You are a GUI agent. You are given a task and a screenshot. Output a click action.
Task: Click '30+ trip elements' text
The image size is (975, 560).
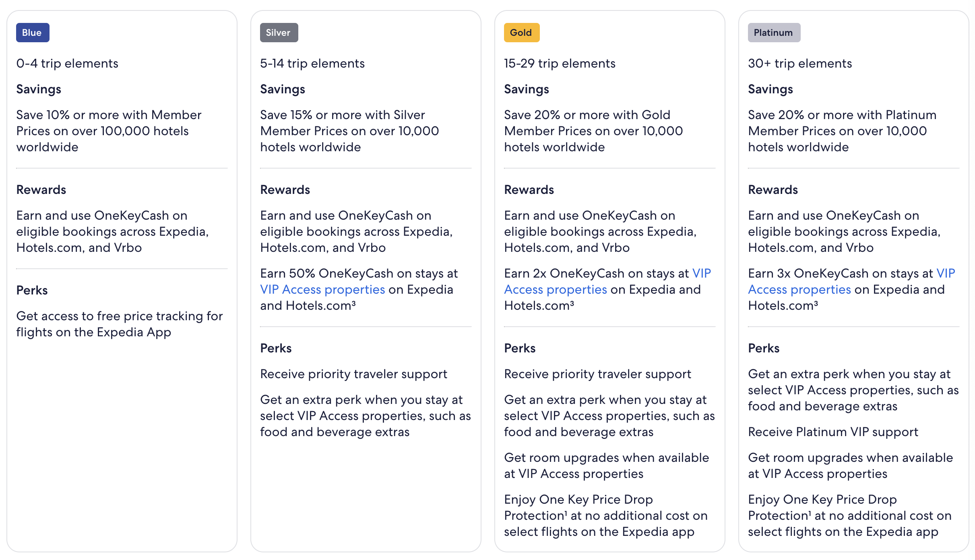(800, 64)
